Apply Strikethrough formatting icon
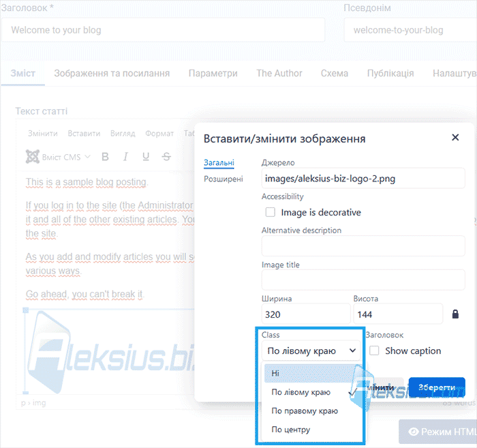The height and width of the screenshot is (448, 477). point(166,157)
